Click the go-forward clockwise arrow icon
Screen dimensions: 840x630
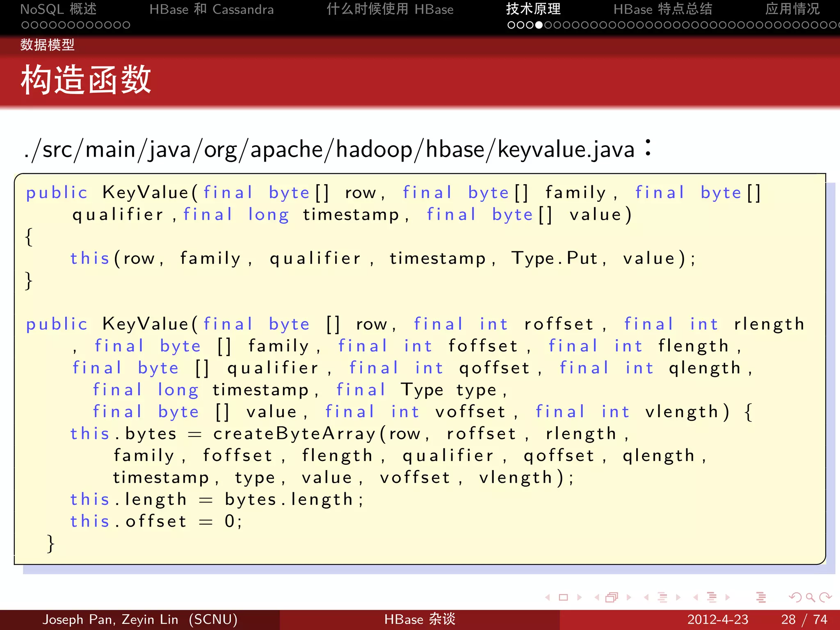[825, 598]
